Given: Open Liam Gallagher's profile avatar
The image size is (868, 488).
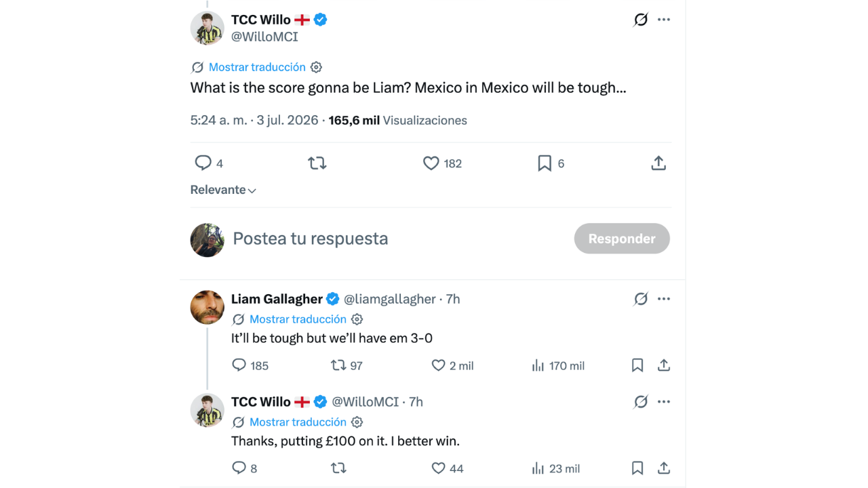Looking at the screenshot, I should [x=208, y=307].
